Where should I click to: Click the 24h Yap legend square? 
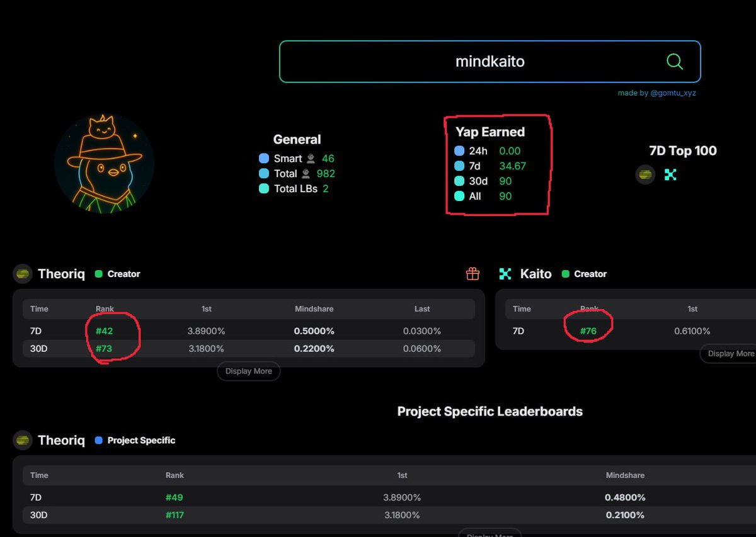pos(459,151)
